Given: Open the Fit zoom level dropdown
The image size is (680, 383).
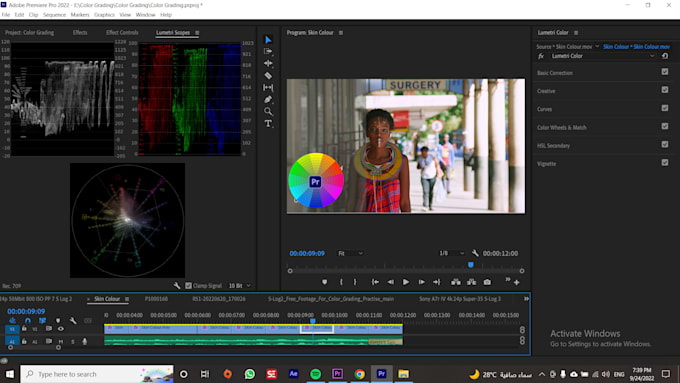Looking at the screenshot, I should pyautogui.click(x=350, y=253).
